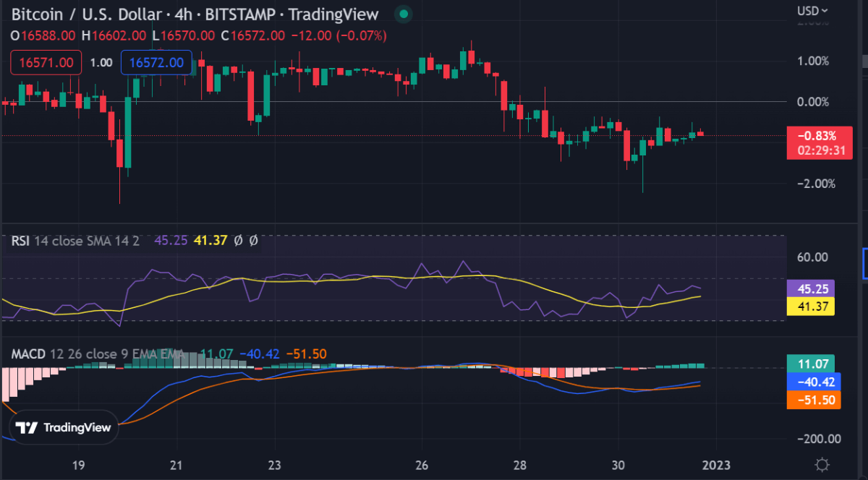Open the USD currency dropdown
868x480 pixels.
click(x=813, y=11)
